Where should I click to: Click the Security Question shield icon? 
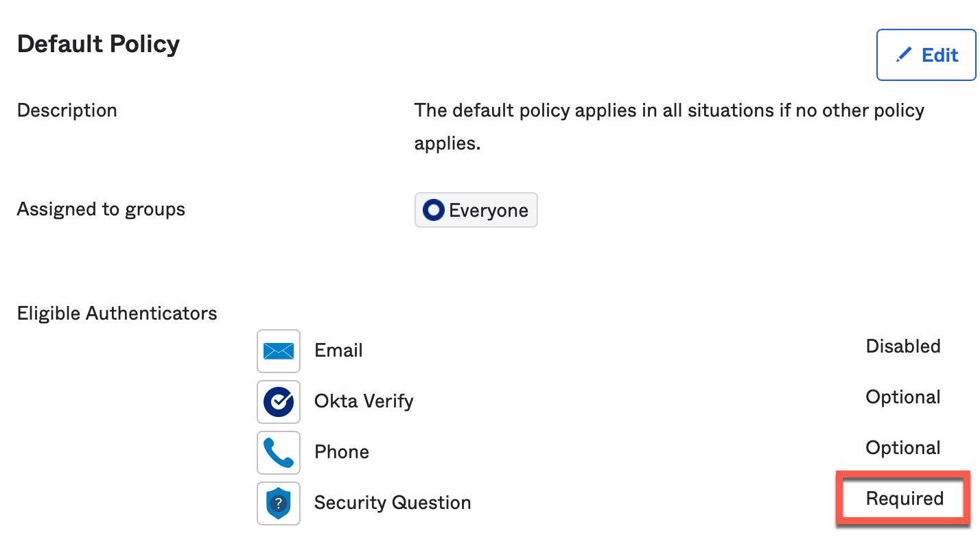(x=279, y=503)
